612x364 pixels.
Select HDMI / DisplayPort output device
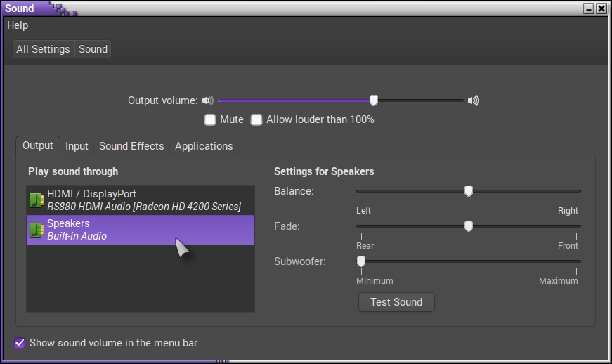pos(141,200)
